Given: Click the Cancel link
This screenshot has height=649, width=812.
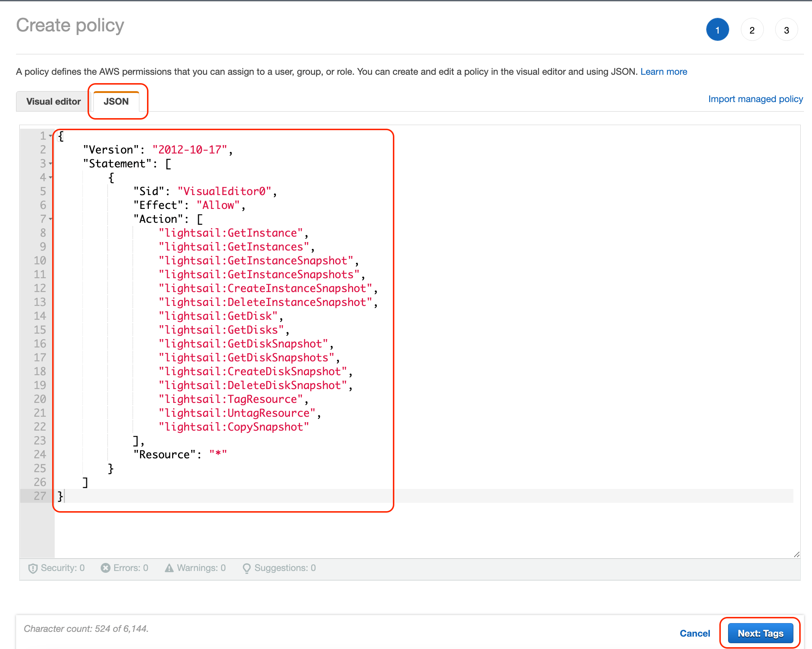Looking at the screenshot, I should point(695,633).
